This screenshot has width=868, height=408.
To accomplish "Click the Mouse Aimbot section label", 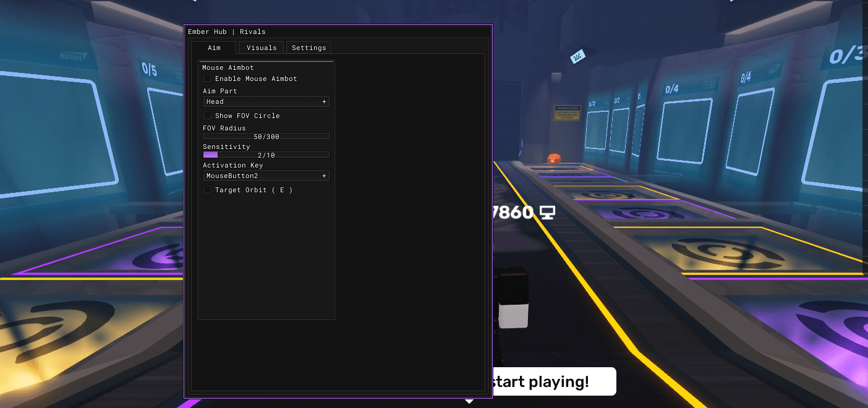I will coord(228,67).
